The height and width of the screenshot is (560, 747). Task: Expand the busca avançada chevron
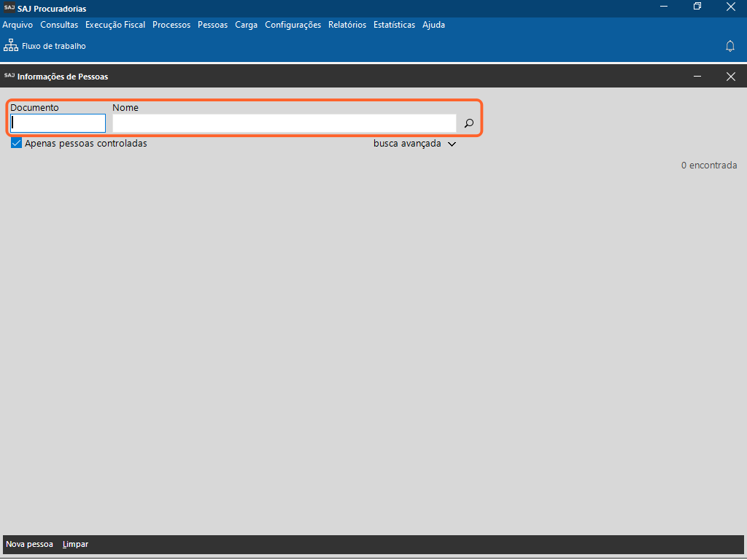click(x=452, y=144)
